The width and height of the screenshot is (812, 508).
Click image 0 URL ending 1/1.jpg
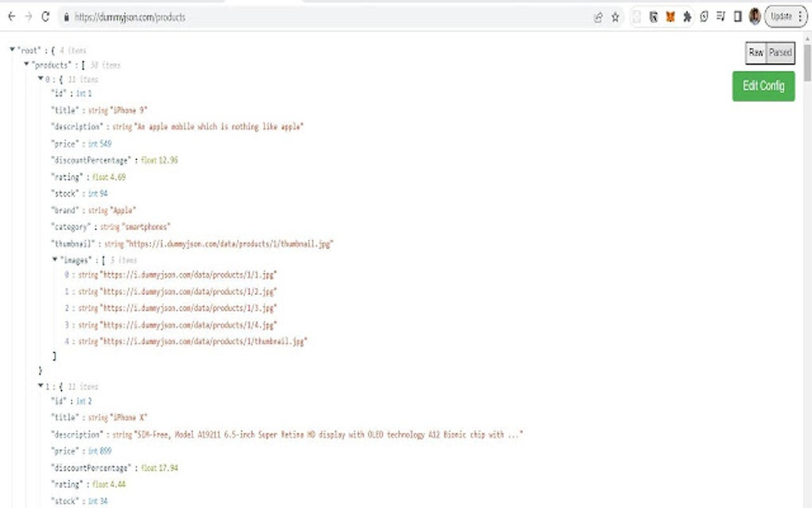[188, 275]
